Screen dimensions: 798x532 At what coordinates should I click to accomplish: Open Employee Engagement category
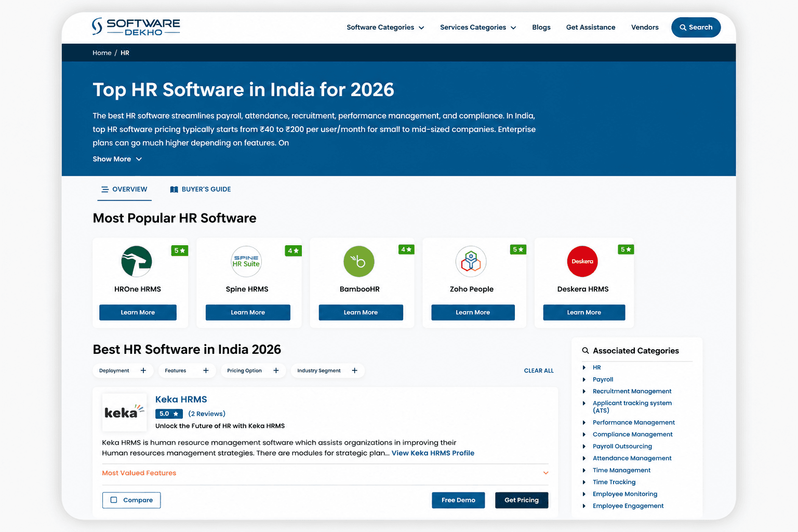pyautogui.click(x=628, y=506)
